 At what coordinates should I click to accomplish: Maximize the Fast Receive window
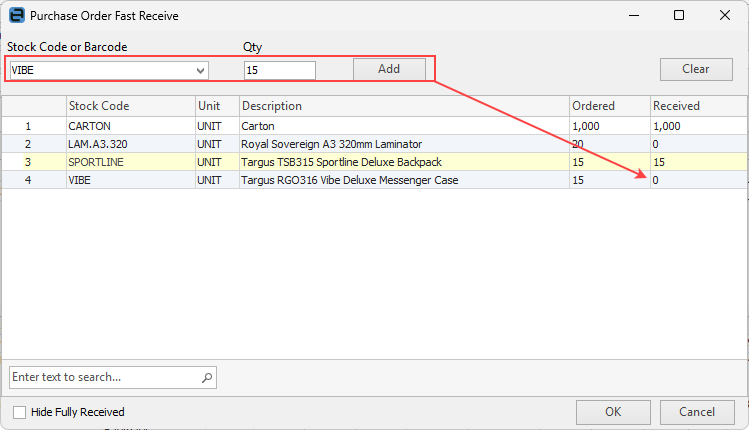pyautogui.click(x=679, y=16)
